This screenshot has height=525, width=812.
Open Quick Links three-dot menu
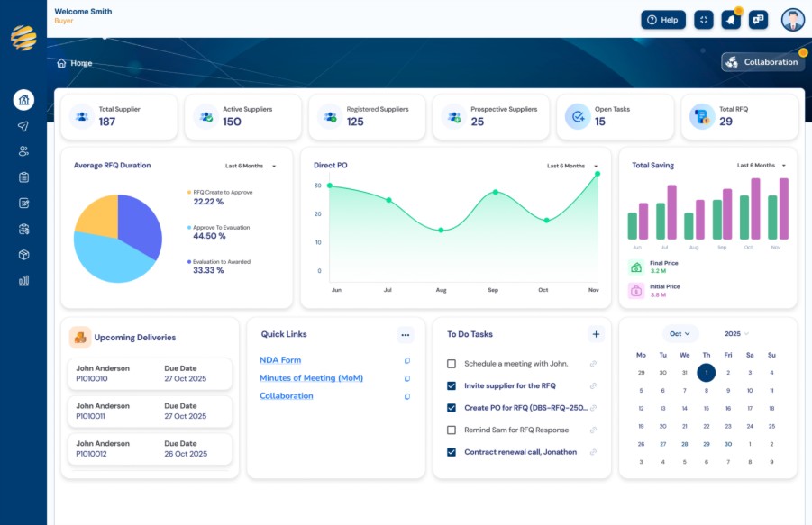click(405, 335)
